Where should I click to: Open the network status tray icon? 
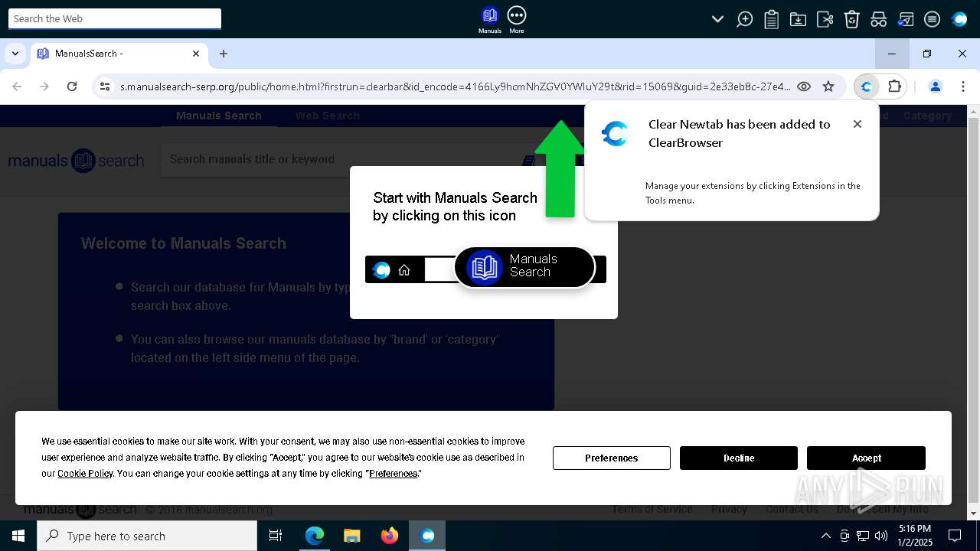[863, 536]
